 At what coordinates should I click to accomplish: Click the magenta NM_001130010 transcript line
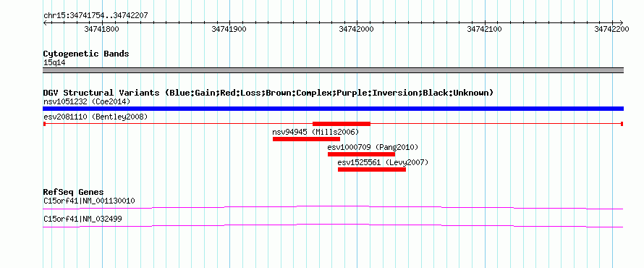[x=333, y=208]
